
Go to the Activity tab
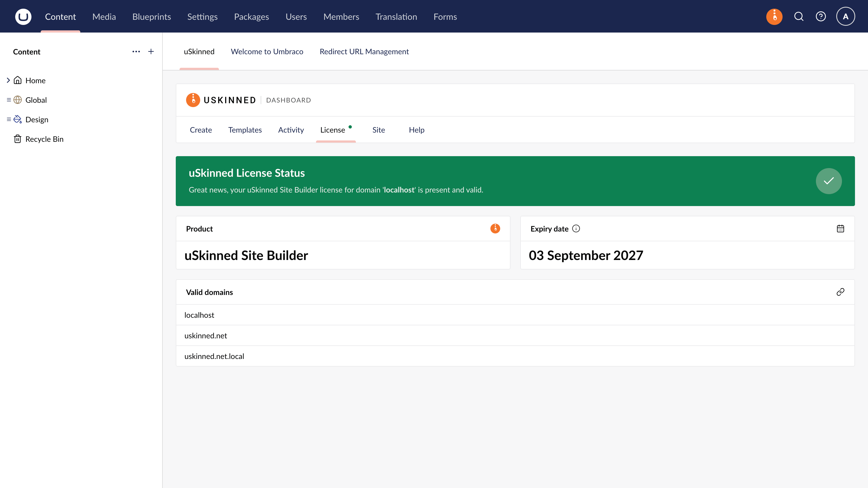pos(291,130)
